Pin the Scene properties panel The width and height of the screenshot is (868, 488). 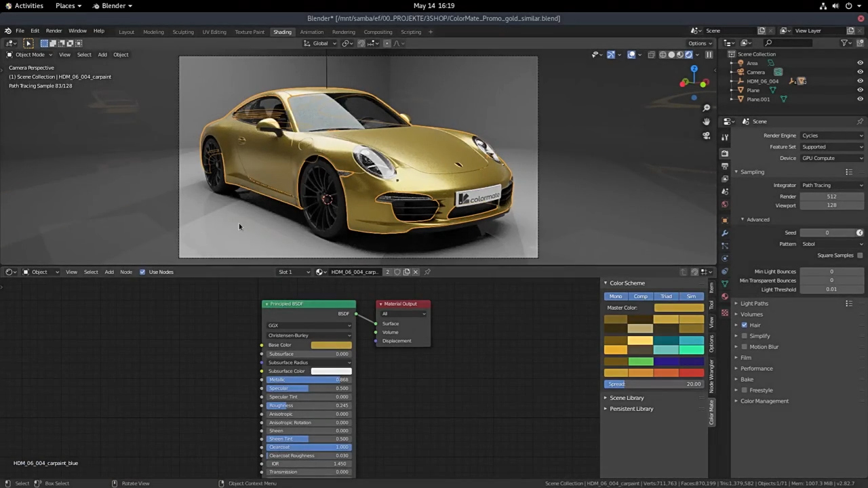tap(860, 122)
